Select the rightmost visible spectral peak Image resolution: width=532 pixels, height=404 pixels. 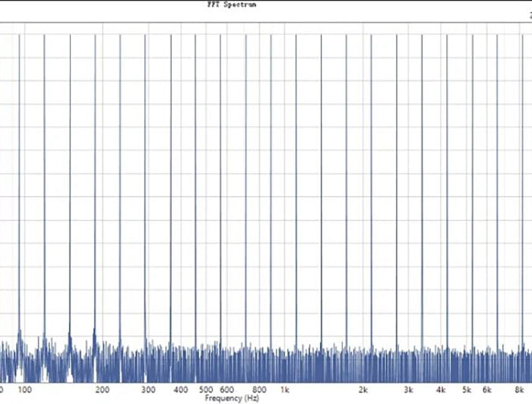point(522,190)
